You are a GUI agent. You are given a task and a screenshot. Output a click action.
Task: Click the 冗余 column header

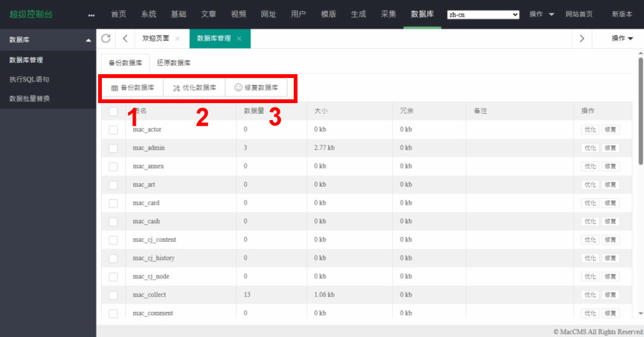coord(407,111)
